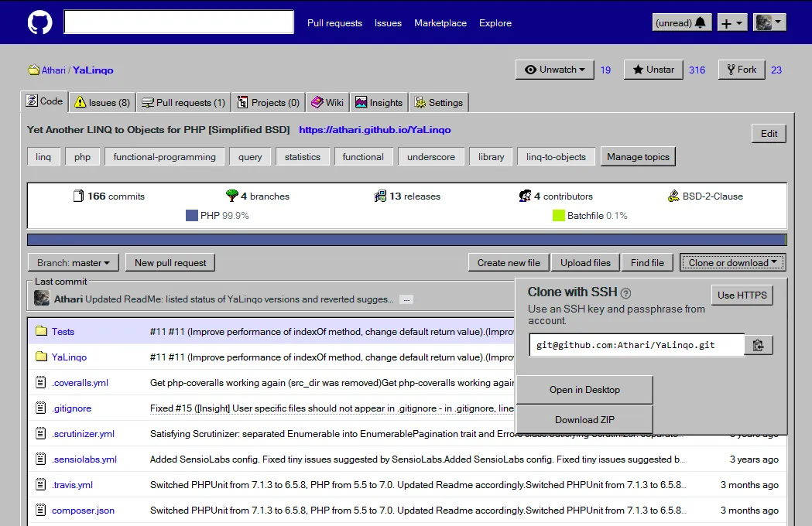812x526 pixels.
Task: Open the BSD-2-Clause license
Action: pyautogui.click(x=705, y=196)
